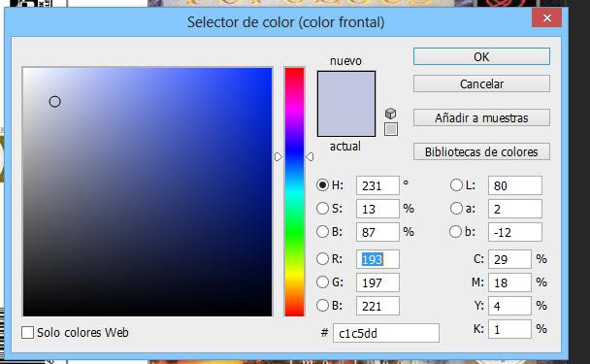This screenshot has width=590, height=364.
Task: Click the L field showing 80
Action: click(514, 185)
